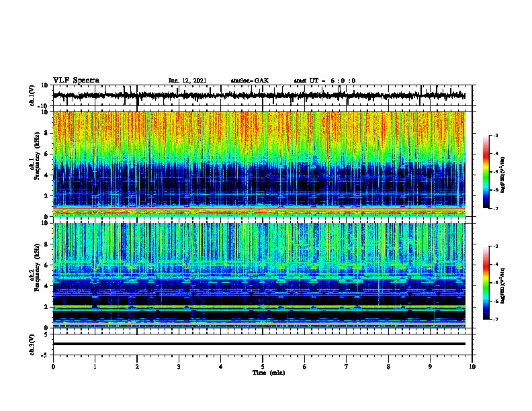Click time axis tick label "9"
The height and width of the screenshot is (411, 532).
click(x=430, y=367)
